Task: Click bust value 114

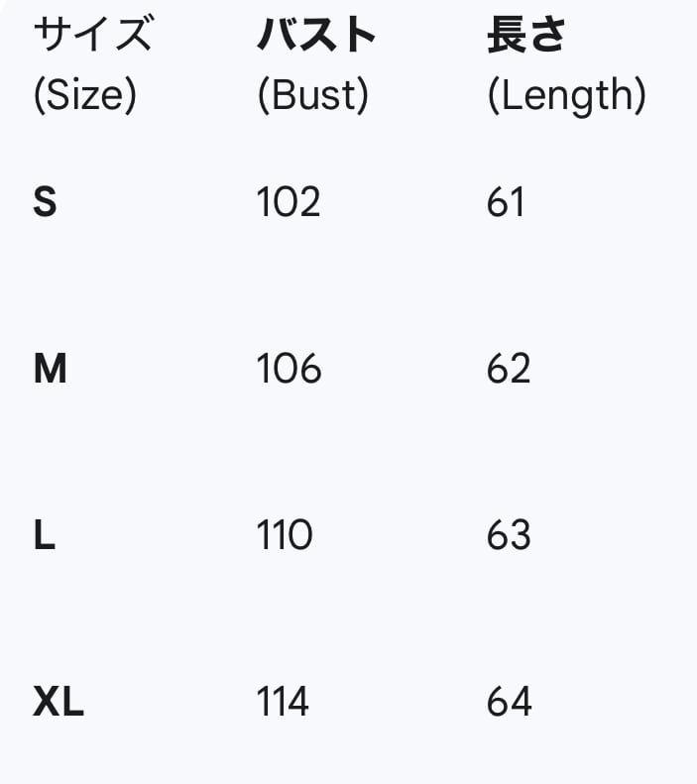Action: pos(284,703)
